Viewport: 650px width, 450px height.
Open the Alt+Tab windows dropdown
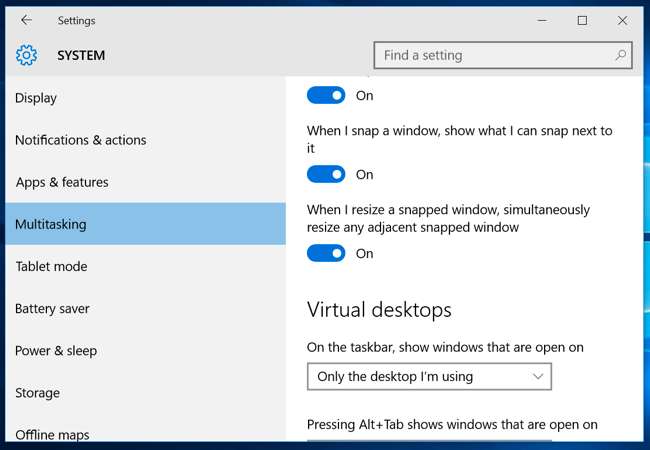428,439
